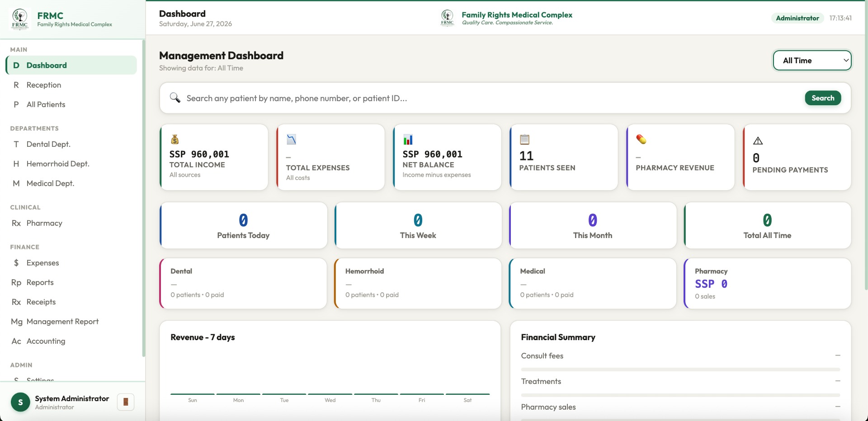Image resolution: width=868 pixels, height=421 pixels.
Task: Open the All Time period dropdown
Action: (x=812, y=61)
